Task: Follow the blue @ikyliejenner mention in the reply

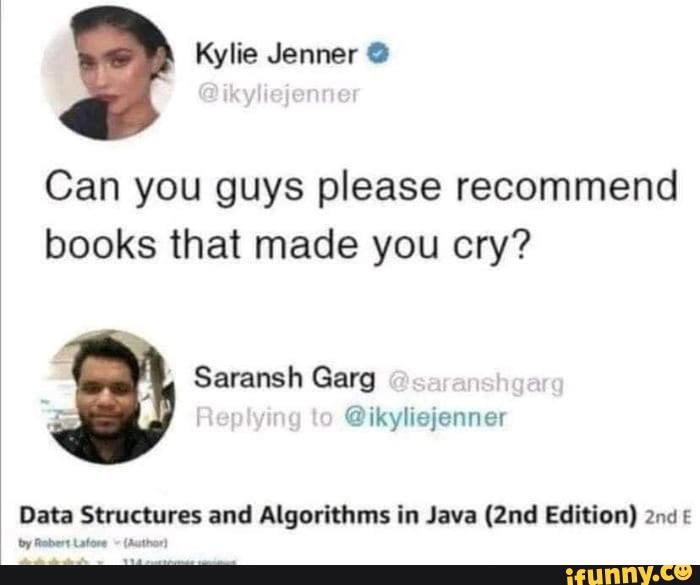Action: [x=426, y=418]
